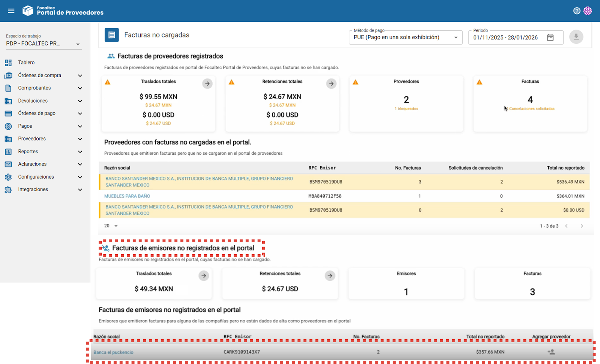600x364 pixels.
Task: Click the Periodo date range field
Action: (516, 37)
